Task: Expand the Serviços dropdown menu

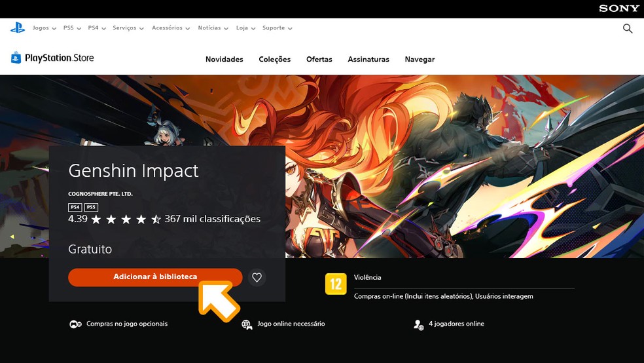Action: coord(128,28)
